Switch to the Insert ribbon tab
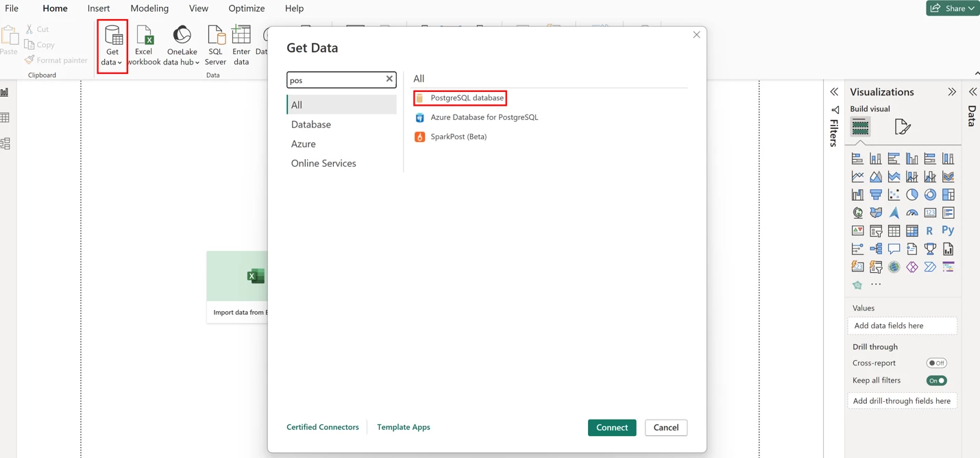This screenshot has height=458, width=980. click(x=99, y=8)
